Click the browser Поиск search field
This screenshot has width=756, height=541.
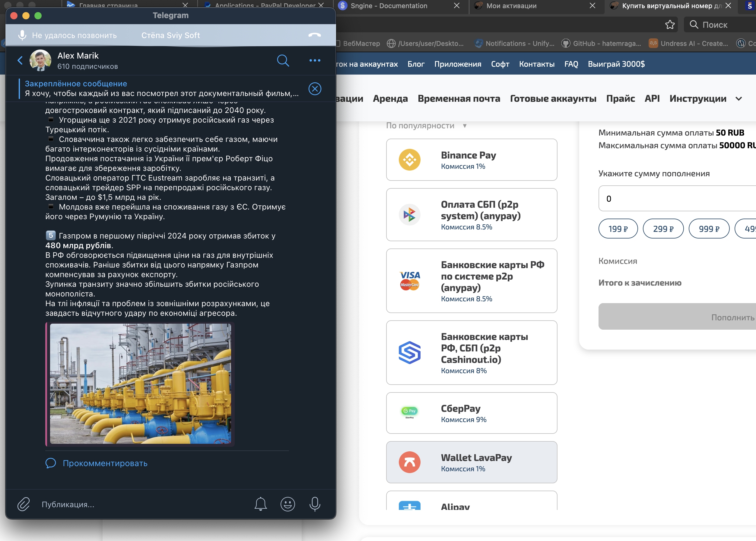click(x=720, y=25)
